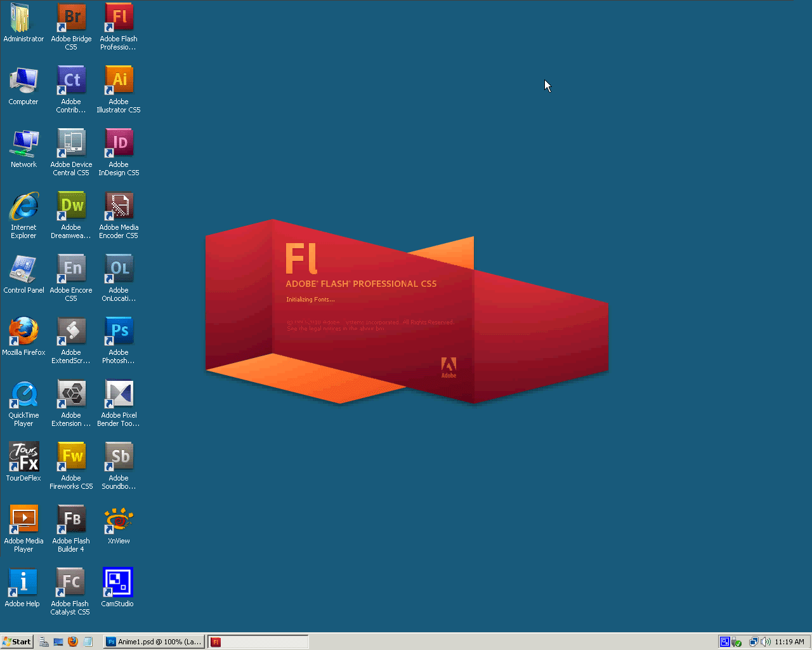
Task: Click the CamStudio desktop shortcut
Action: tap(118, 588)
